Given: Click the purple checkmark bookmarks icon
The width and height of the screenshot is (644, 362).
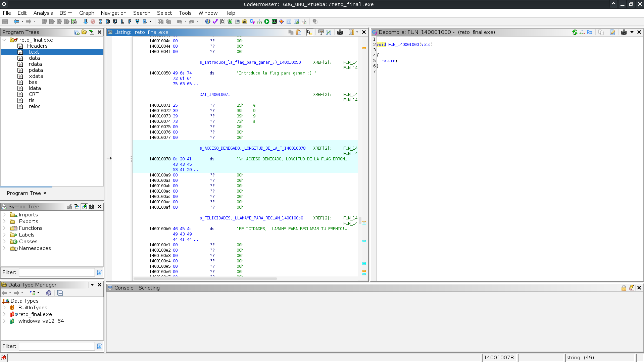Looking at the screenshot, I should tap(215, 21).
